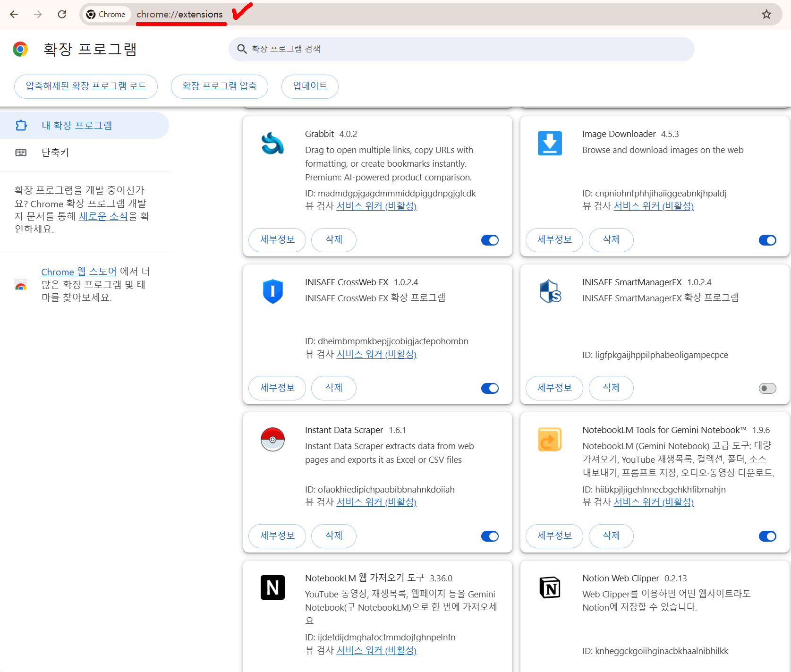Screen dimensions: 791x672
Task: Click Grabbit ID madmdgpjgagdmmmiddpiggdnpgjglcdk text
Action: pyautogui.click(x=391, y=193)
